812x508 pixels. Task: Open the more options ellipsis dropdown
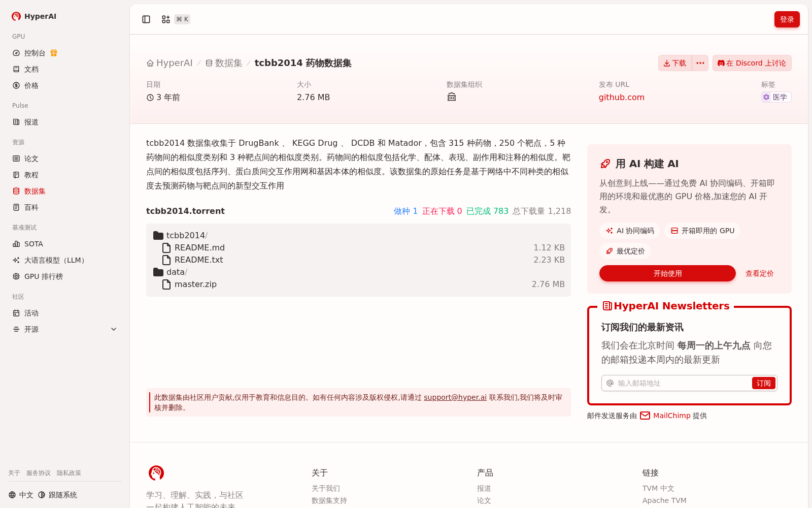700,63
